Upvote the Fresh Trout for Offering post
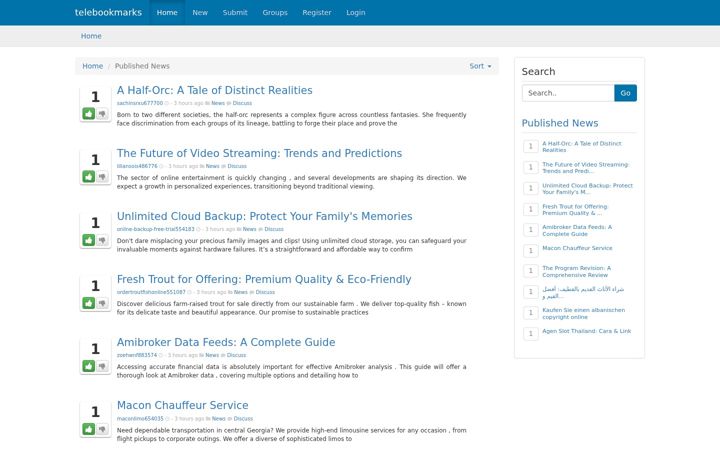The width and height of the screenshot is (720, 450). (x=89, y=303)
